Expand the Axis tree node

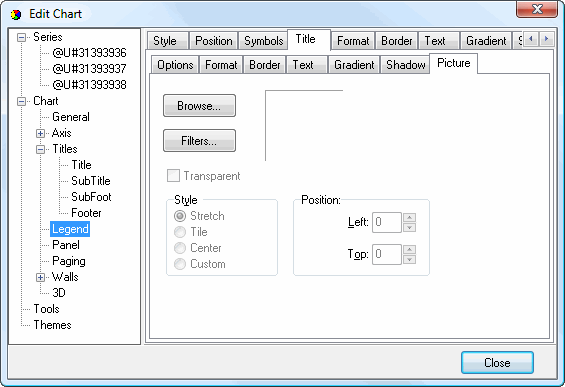tap(40, 133)
